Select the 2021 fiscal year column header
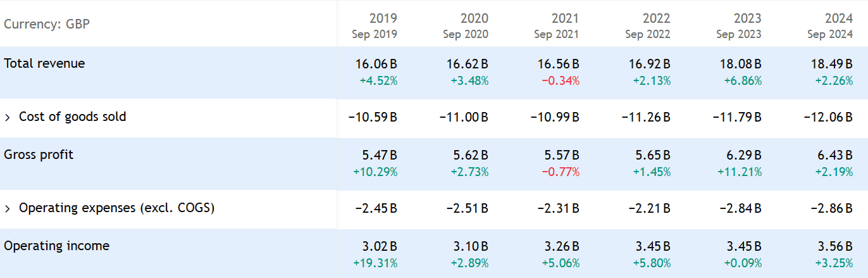The width and height of the screenshot is (868, 278). coord(565,18)
